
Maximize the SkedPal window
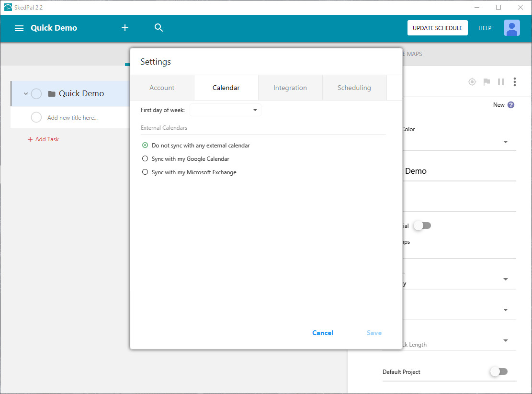click(498, 7)
